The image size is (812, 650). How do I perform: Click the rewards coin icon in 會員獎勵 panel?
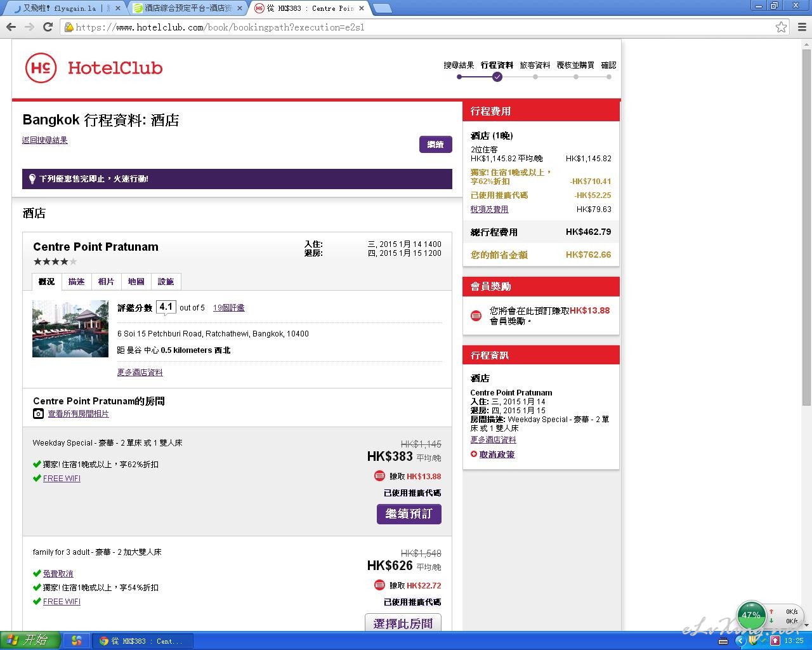coord(476,315)
